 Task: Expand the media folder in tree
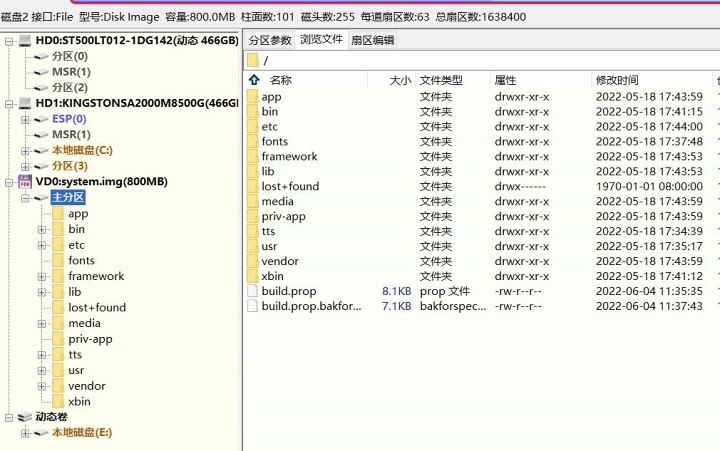coord(42,324)
